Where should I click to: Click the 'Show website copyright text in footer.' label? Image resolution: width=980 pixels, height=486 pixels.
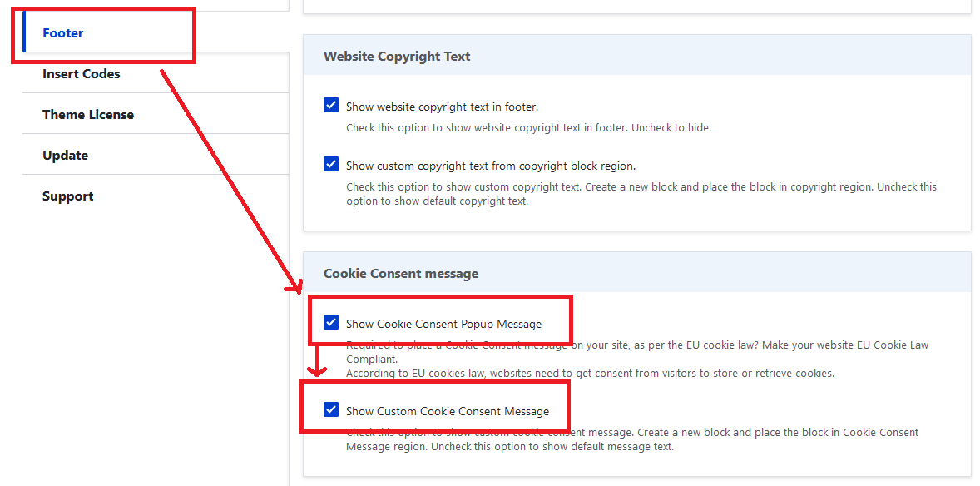click(x=442, y=107)
